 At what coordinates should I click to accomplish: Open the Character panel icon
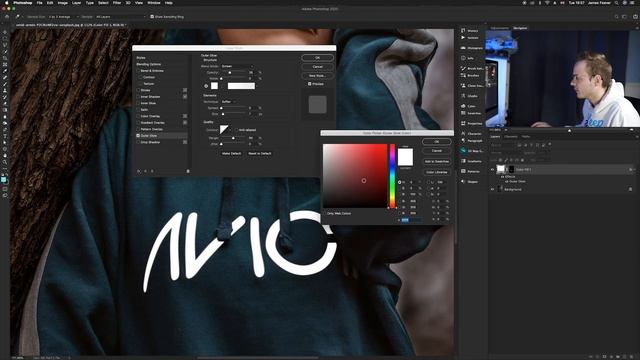point(463,133)
